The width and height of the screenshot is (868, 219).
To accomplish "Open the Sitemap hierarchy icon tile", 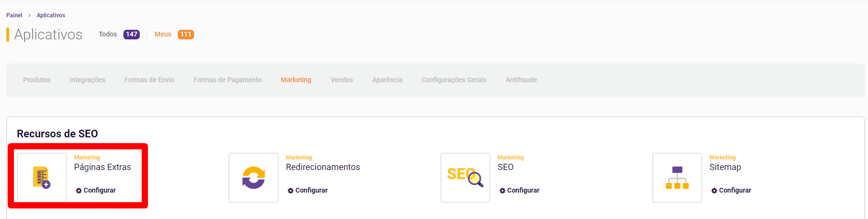I will click(x=677, y=178).
